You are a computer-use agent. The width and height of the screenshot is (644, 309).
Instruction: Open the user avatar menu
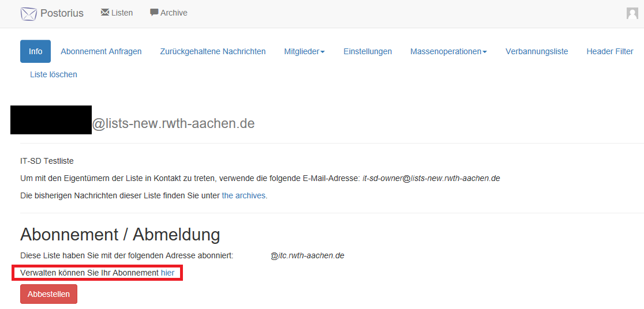[632, 13]
